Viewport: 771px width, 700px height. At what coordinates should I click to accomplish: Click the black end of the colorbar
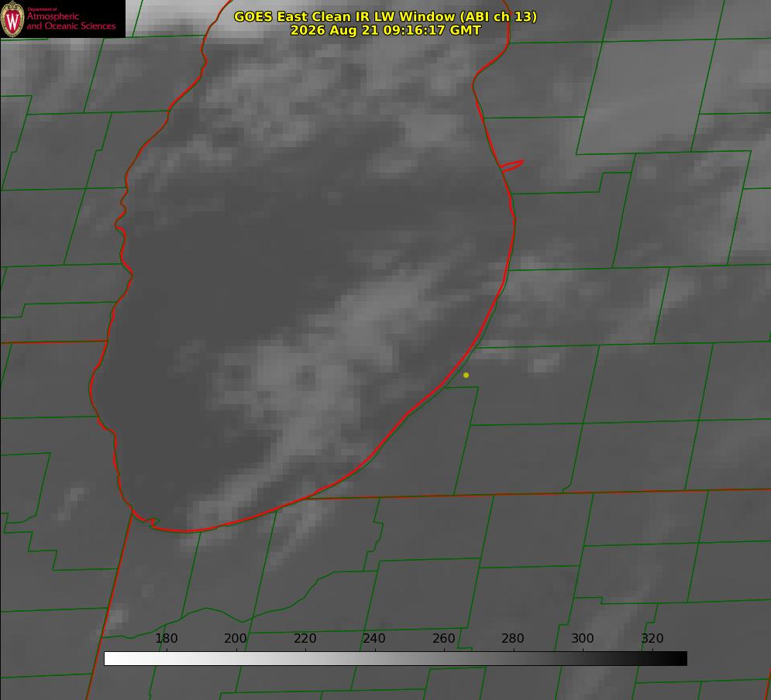(x=677, y=659)
